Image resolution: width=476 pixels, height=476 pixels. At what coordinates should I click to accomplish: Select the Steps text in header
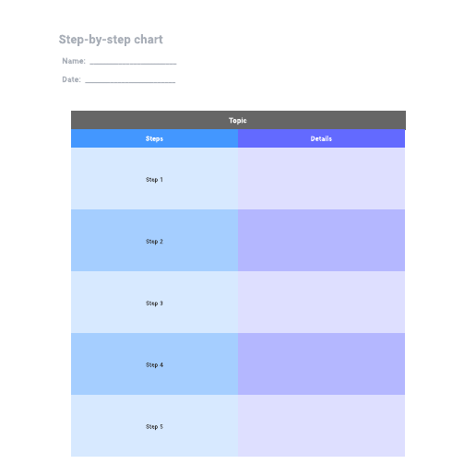point(154,138)
